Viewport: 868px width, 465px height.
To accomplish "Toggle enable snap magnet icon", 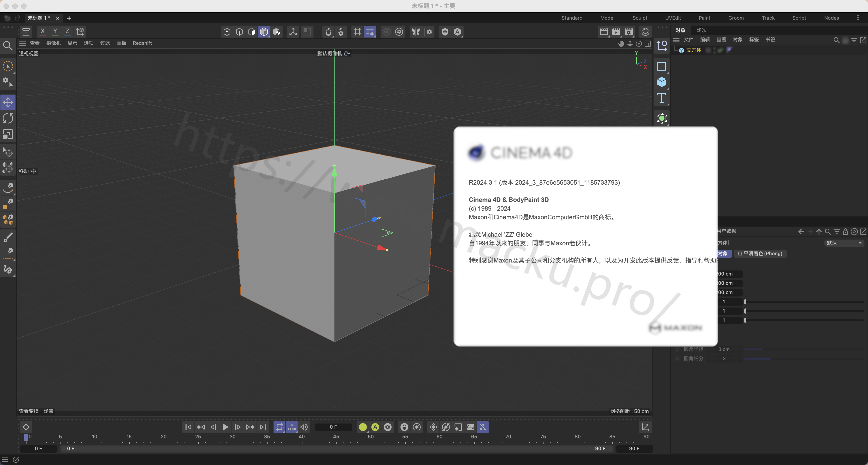I will coord(328,32).
